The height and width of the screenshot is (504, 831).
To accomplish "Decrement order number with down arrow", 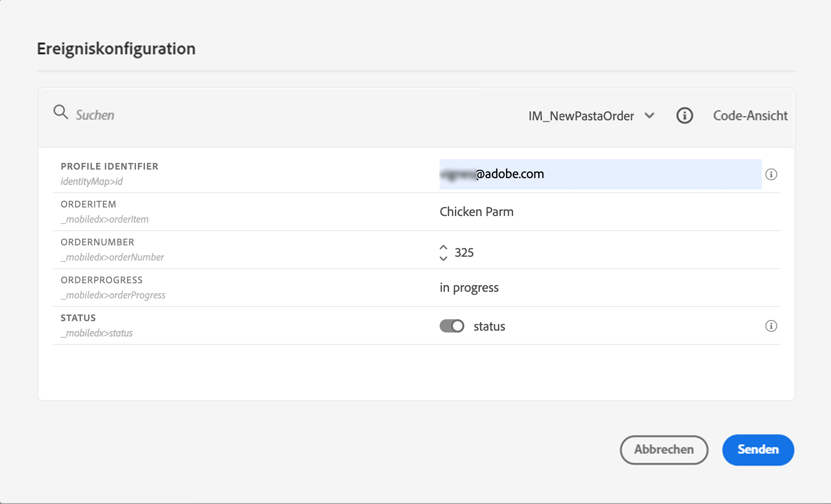I will 443,258.
